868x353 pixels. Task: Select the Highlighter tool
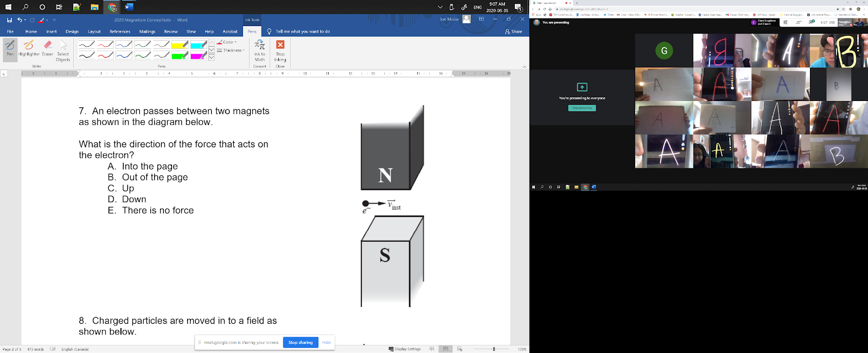coord(29,49)
